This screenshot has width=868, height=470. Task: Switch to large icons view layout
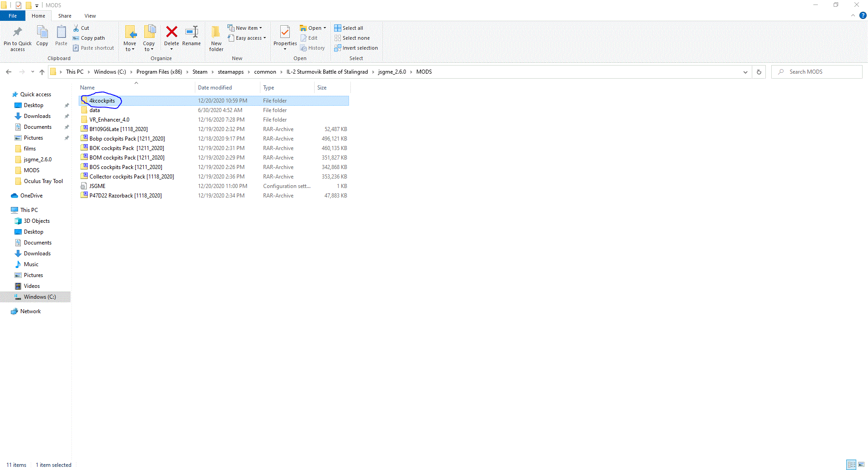pyautogui.click(x=861, y=465)
